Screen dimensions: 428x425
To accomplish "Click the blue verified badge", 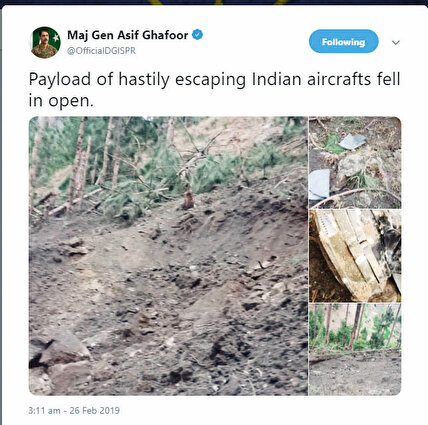I will click(x=198, y=34).
